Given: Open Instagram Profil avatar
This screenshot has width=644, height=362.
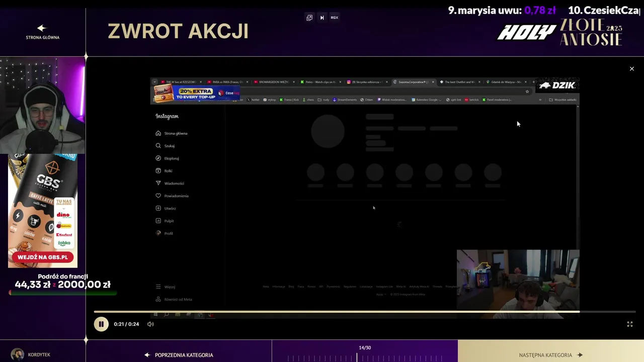Looking at the screenshot, I should [x=158, y=233].
